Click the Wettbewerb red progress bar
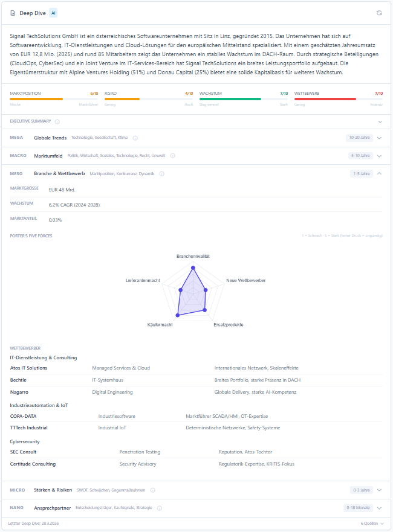The width and height of the screenshot is (393, 532). click(325, 99)
